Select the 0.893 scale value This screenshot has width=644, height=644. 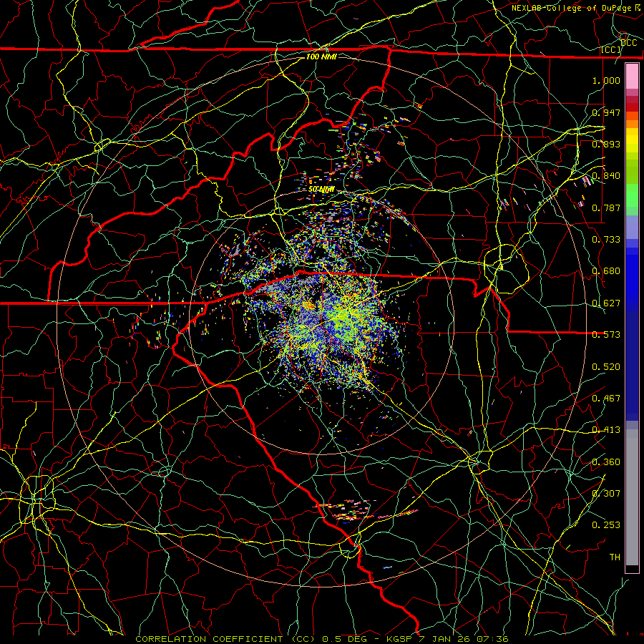point(606,144)
